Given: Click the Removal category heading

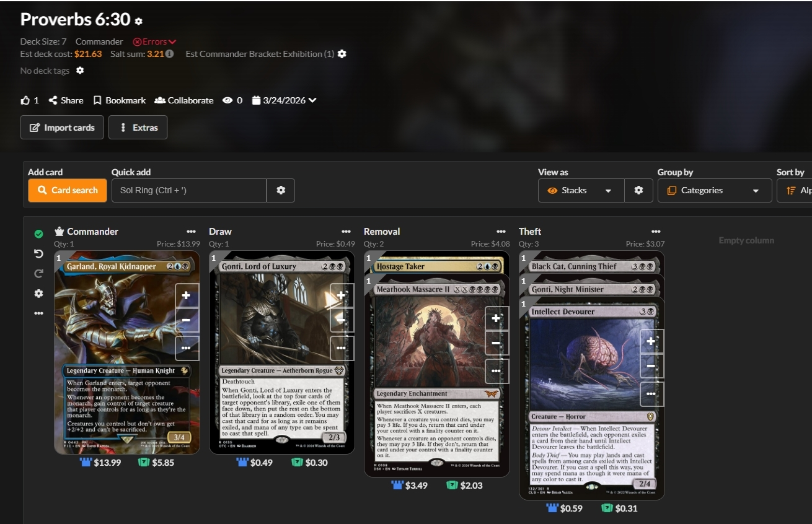Looking at the screenshot, I should pyautogui.click(x=382, y=232).
